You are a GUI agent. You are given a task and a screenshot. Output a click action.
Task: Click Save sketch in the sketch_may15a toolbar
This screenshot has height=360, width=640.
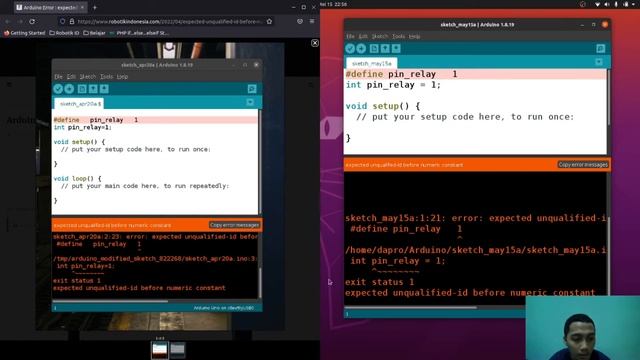pyautogui.click(x=396, y=49)
